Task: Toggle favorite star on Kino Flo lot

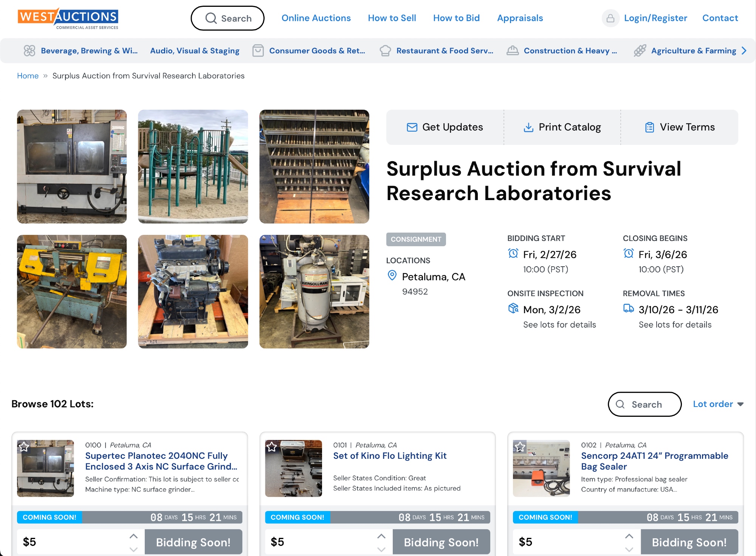Action: point(272,447)
